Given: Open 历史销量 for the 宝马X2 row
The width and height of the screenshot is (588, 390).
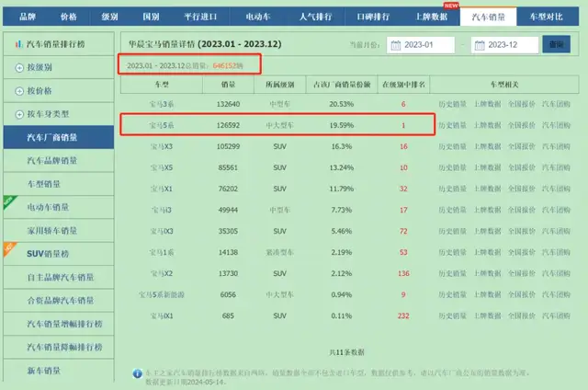Looking at the screenshot, I should (453, 273).
